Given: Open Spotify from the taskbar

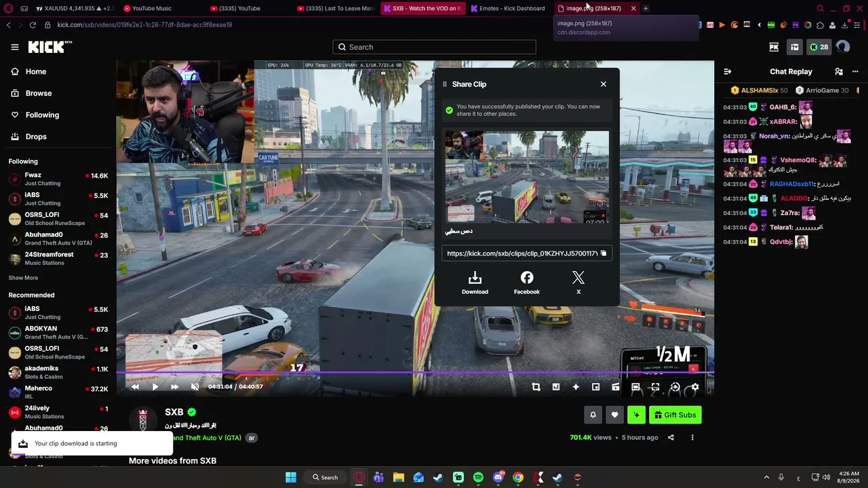Looking at the screenshot, I should point(478,477).
